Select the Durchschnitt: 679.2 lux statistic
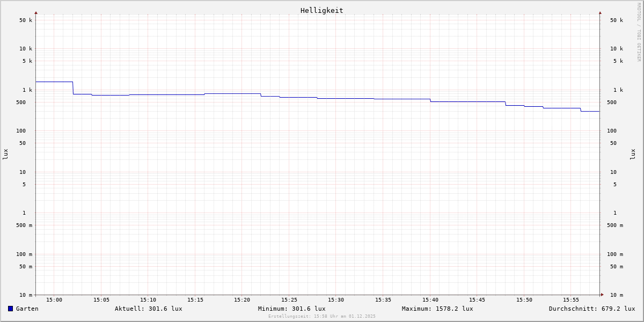This screenshot has height=322, width=644. coord(591,309)
